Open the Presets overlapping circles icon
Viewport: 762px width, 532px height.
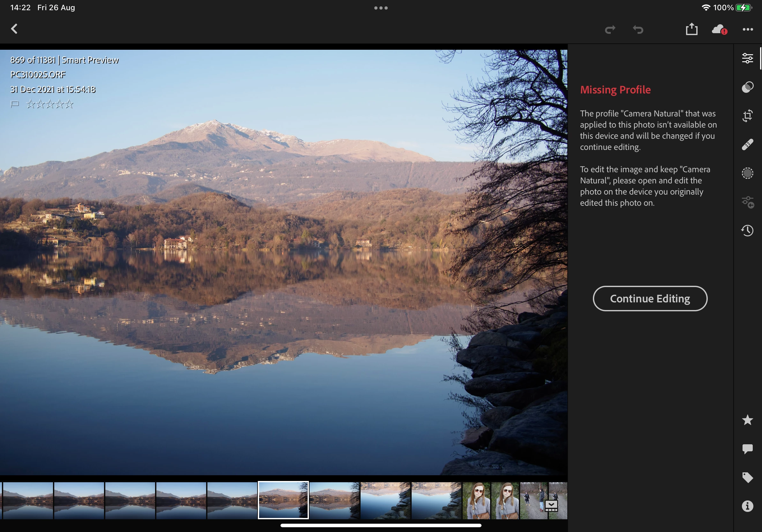(x=747, y=87)
